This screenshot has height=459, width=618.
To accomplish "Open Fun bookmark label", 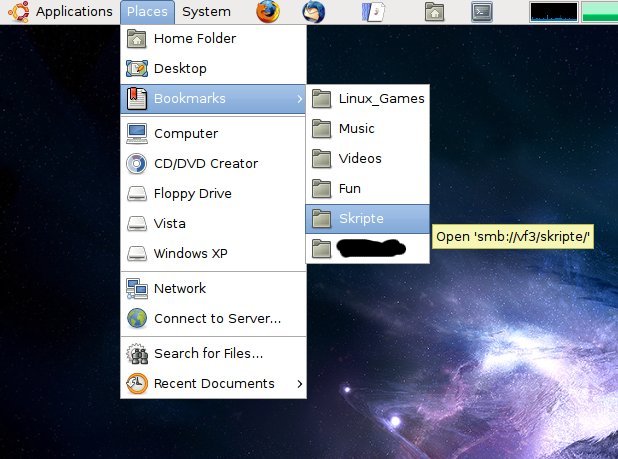I will click(350, 188).
